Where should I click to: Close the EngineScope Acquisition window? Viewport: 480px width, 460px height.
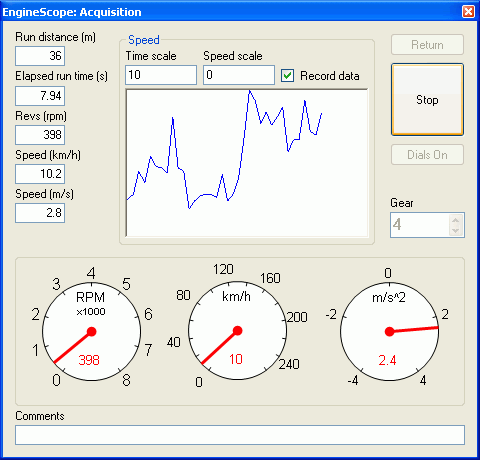(x=468, y=12)
